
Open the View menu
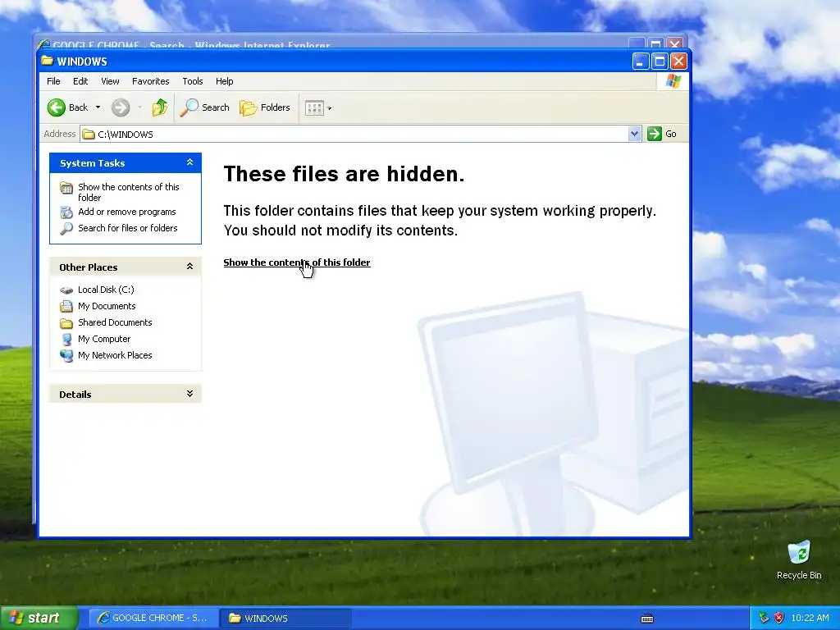coord(110,81)
